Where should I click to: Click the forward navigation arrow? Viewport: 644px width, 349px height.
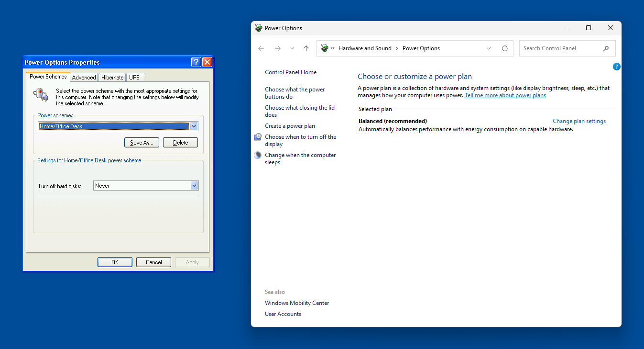point(277,48)
